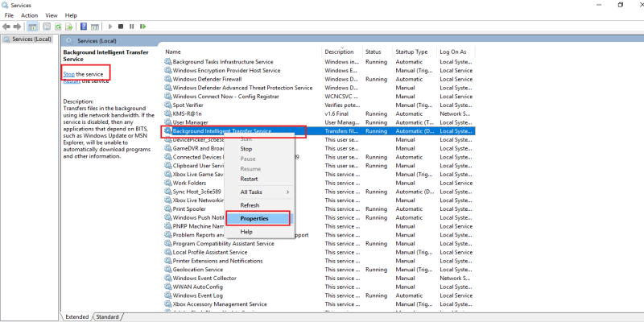Expand the All Tasks submenu arrow
644x322 pixels.
tap(287, 192)
